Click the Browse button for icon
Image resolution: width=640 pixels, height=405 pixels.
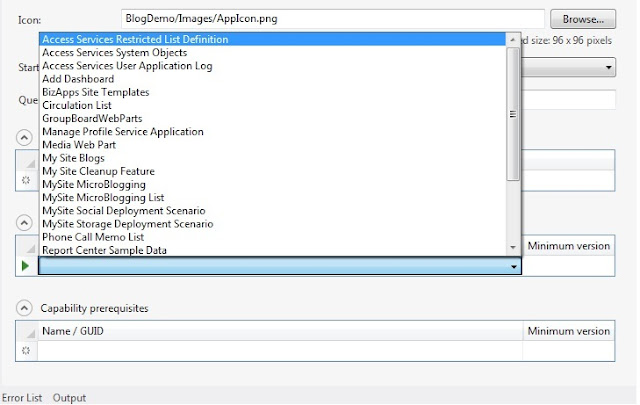(583, 19)
